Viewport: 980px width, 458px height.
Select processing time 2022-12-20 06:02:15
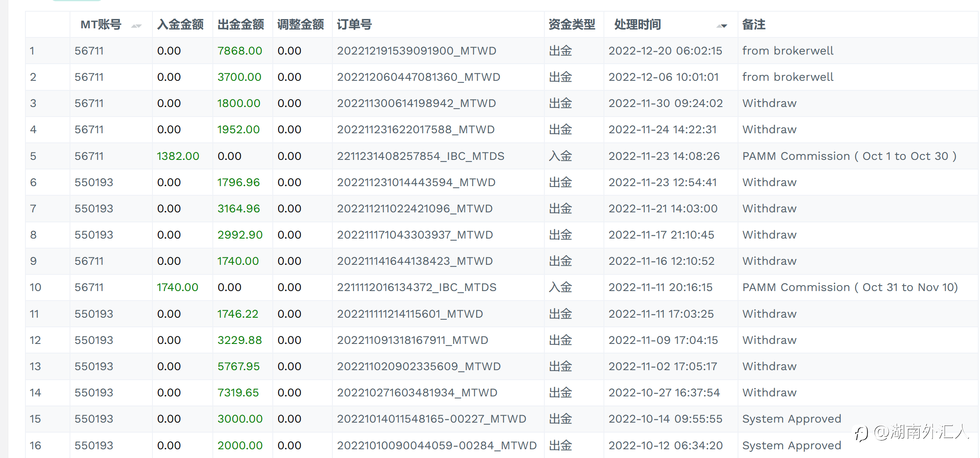coord(665,51)
